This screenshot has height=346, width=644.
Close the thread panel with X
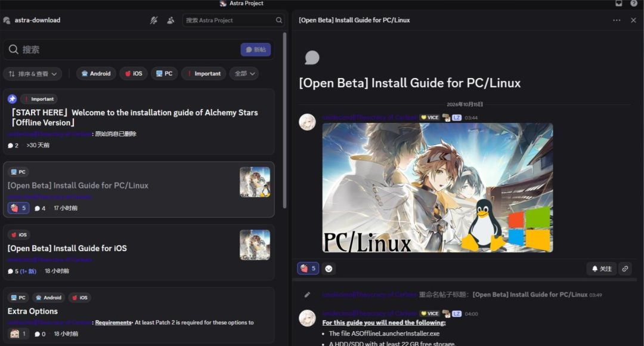(633, 20)
